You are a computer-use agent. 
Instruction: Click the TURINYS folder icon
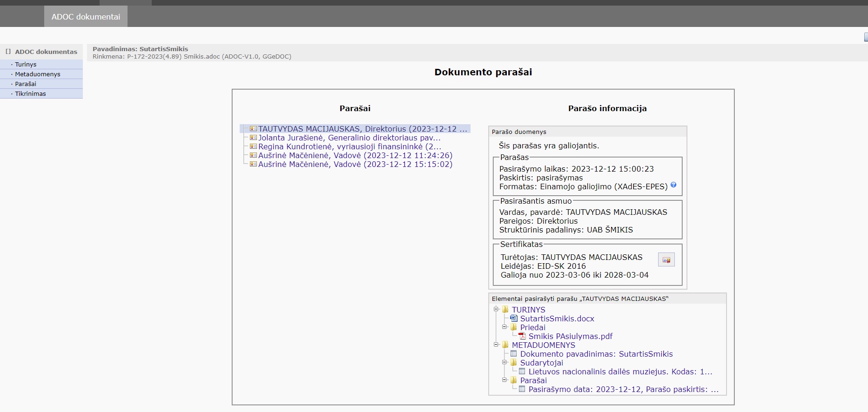coord(505,309)
